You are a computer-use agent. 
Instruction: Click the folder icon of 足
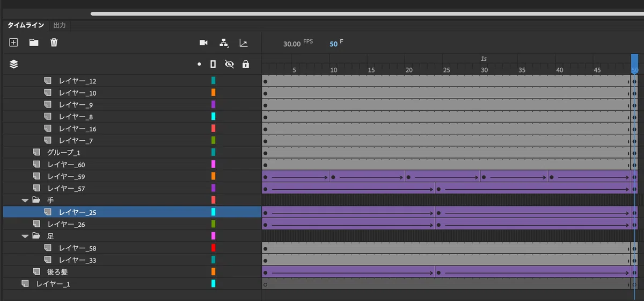coord(36,236)
